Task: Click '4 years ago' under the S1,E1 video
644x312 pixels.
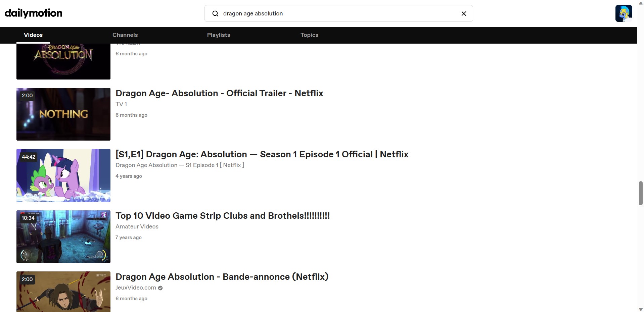Action: (129, 176)
